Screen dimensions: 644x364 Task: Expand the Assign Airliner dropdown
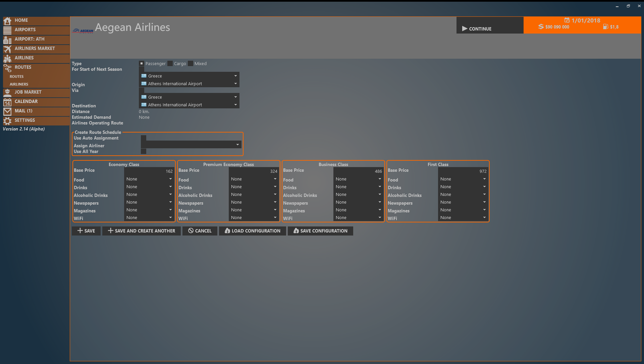click(191, 145)
